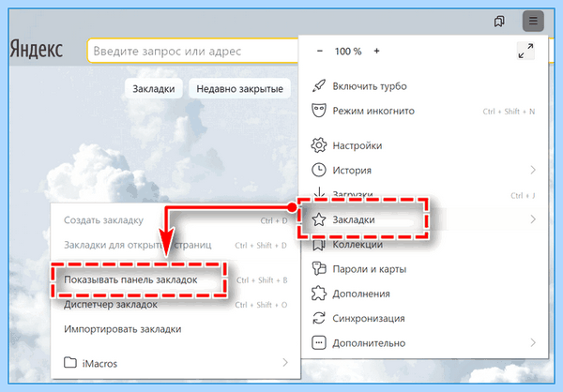Expand iMacros folder chevron
The height and width of the screenshot is (392, 563).
[x=285, y=363]
